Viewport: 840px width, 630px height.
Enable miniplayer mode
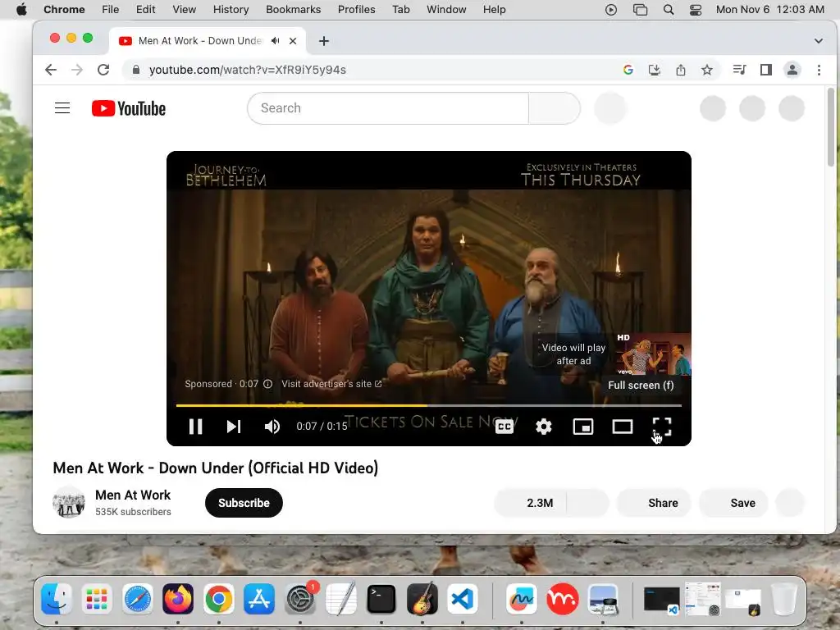583,427
